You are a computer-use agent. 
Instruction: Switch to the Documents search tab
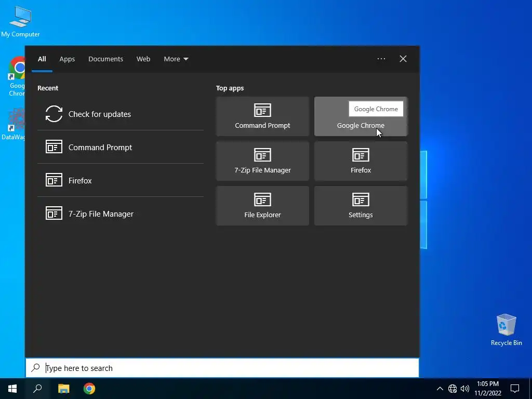pyautogui.click(x=105, y=59)
